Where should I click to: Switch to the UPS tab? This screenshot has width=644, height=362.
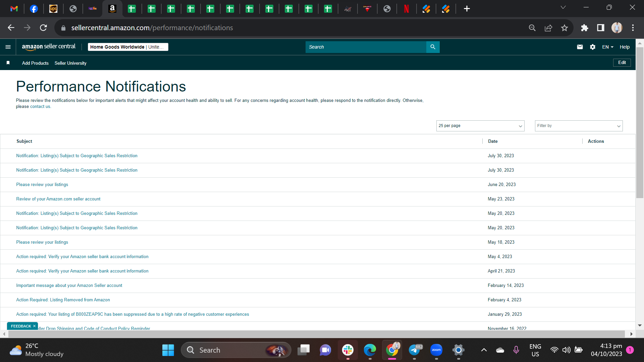[53, 9]
